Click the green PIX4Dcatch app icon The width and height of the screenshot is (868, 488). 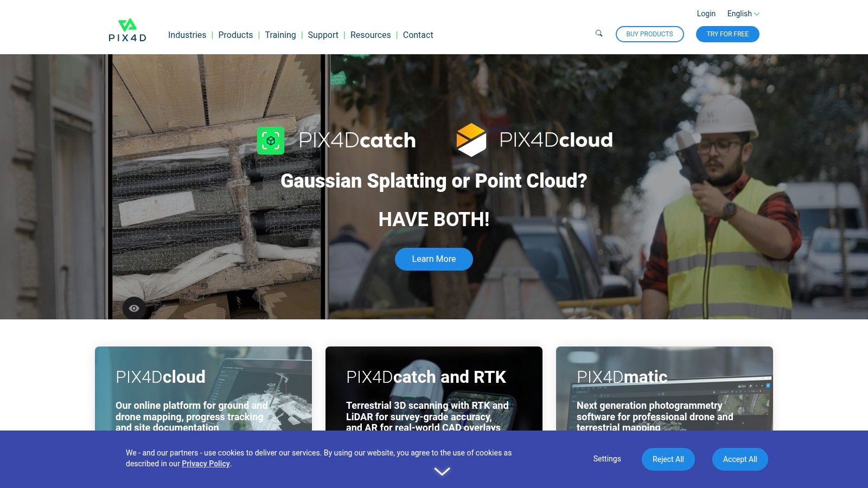pyautogui.click(x=271, y=141)
